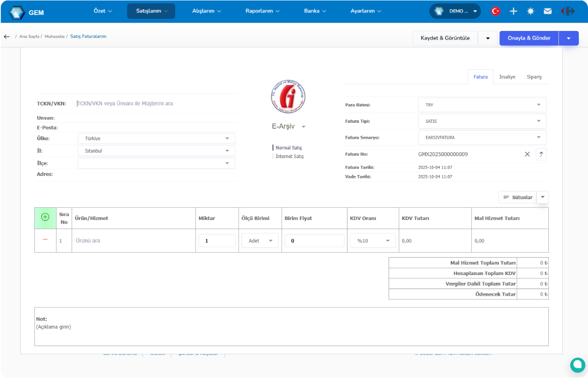Open the E-Arşiv invoice type dropdown
The image size is (588, 378).
289,126
